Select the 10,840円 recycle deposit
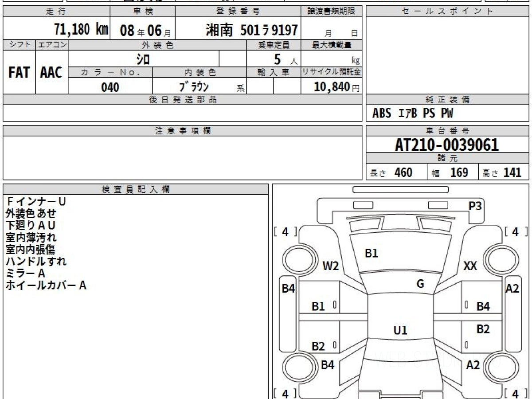This screenshot has height=399, width=532. [x=337, y=87]
